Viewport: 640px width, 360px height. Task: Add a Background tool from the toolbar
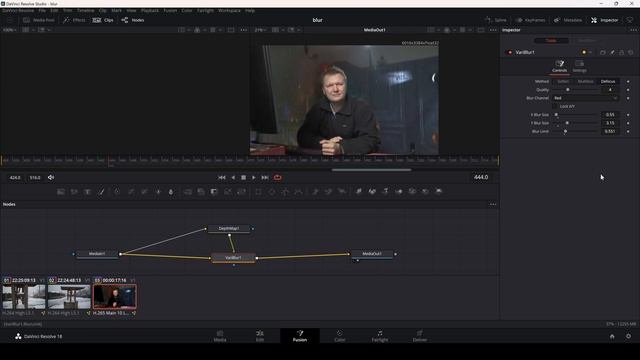click(61, 191)
